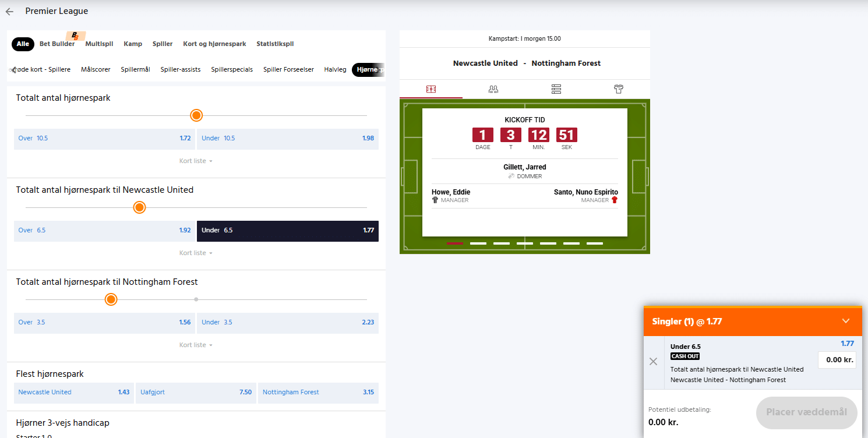Click the striped shirt icon under Howe, Eddie
868x438 pixels.
[x=435, y=200]
